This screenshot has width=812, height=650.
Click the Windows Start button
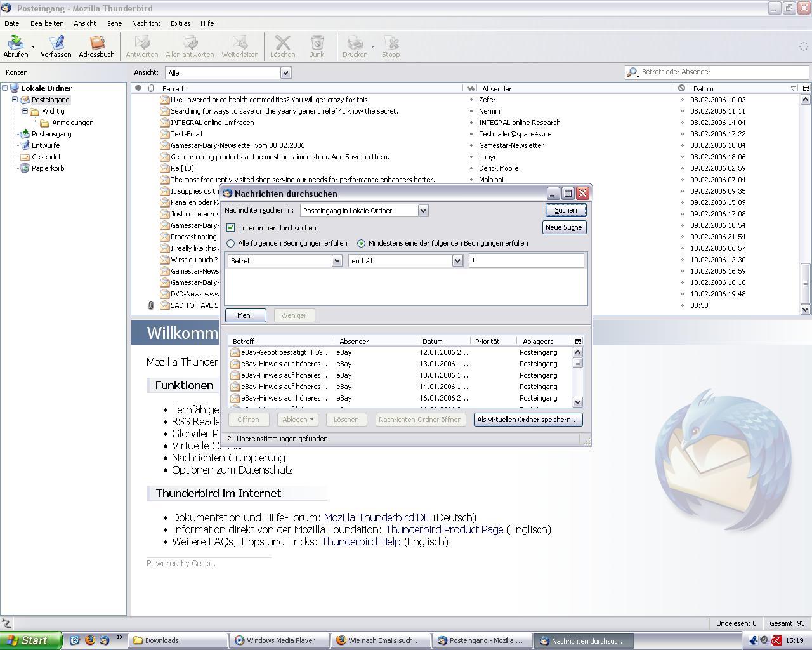click(30, 640)
